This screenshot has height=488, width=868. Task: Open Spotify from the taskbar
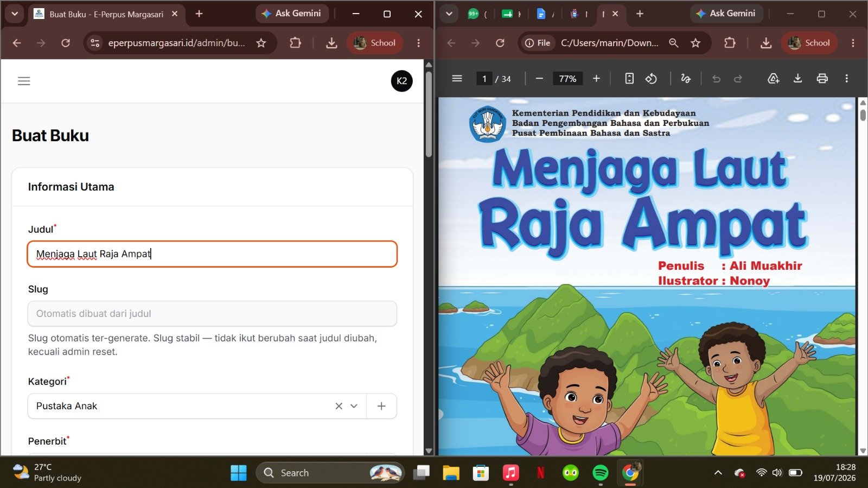pos(600,473)
